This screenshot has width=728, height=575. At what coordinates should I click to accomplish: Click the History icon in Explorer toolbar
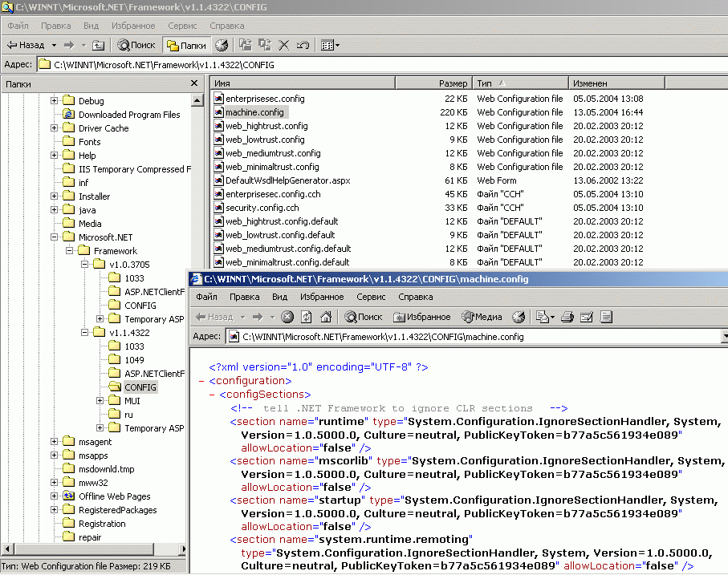(222, 46)
